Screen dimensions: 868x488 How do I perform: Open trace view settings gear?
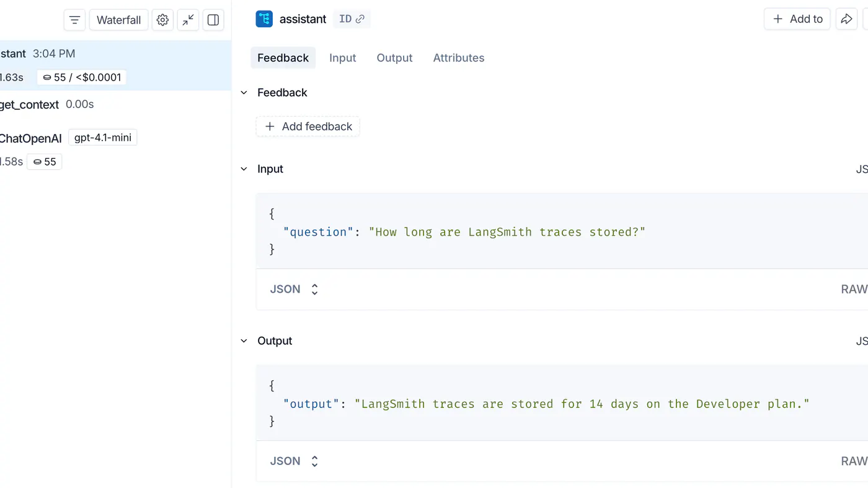tap(162, 20)
